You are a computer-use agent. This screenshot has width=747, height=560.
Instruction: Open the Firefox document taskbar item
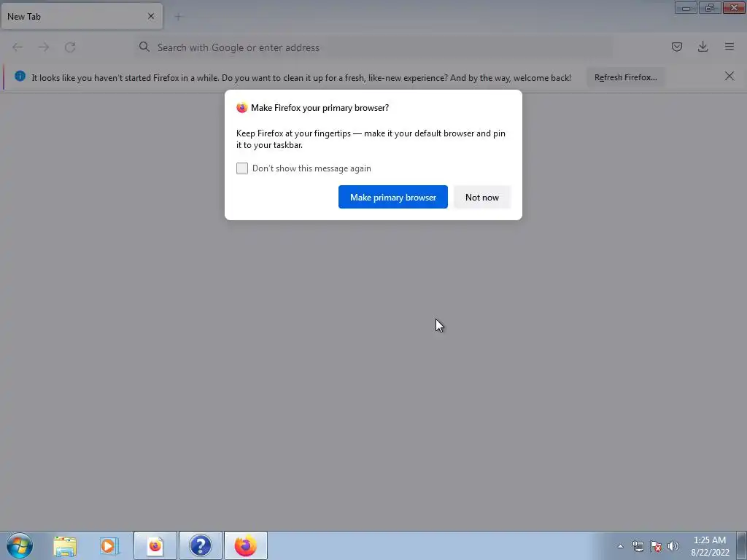tap(155, 545)
